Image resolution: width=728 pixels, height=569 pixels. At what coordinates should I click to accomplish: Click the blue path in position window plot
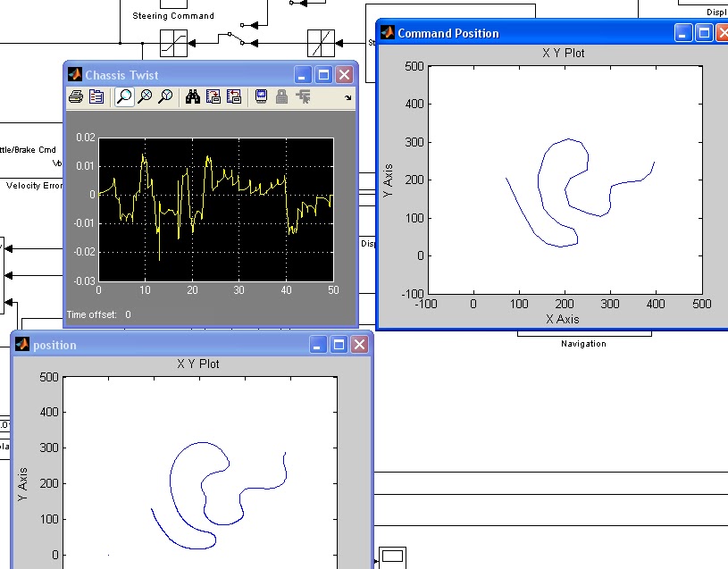click(171, 481)
